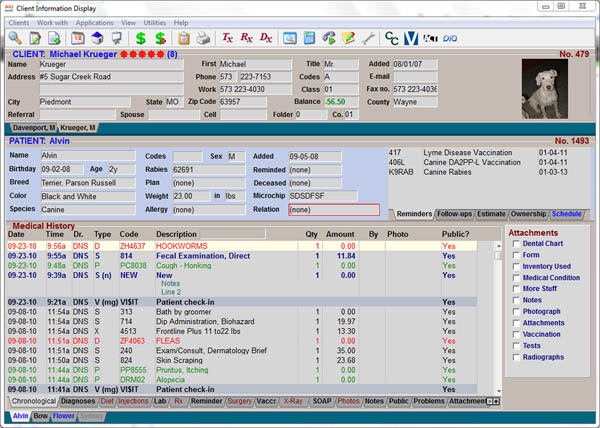Viewport: 600px width, 428px height.
Task: Click the screen magnifier toolbar icon
Action: coord(290,38)
